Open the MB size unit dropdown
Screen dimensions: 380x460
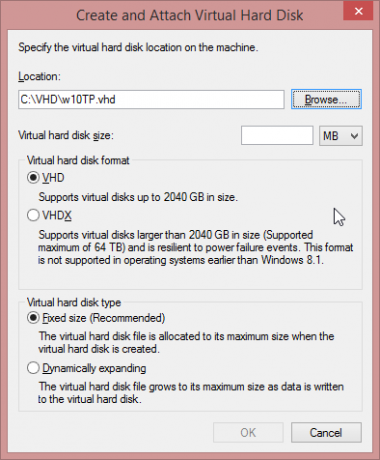coord(341,136)
